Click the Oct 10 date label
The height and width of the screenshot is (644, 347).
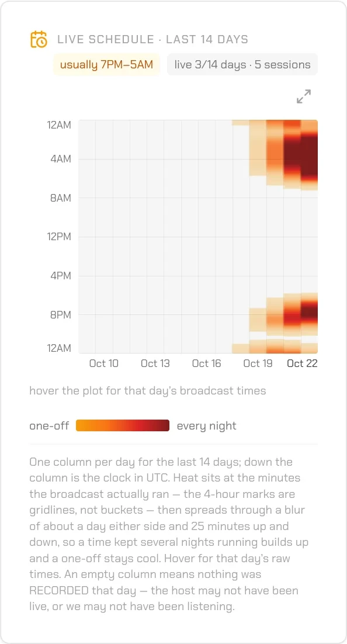(103, 363)
